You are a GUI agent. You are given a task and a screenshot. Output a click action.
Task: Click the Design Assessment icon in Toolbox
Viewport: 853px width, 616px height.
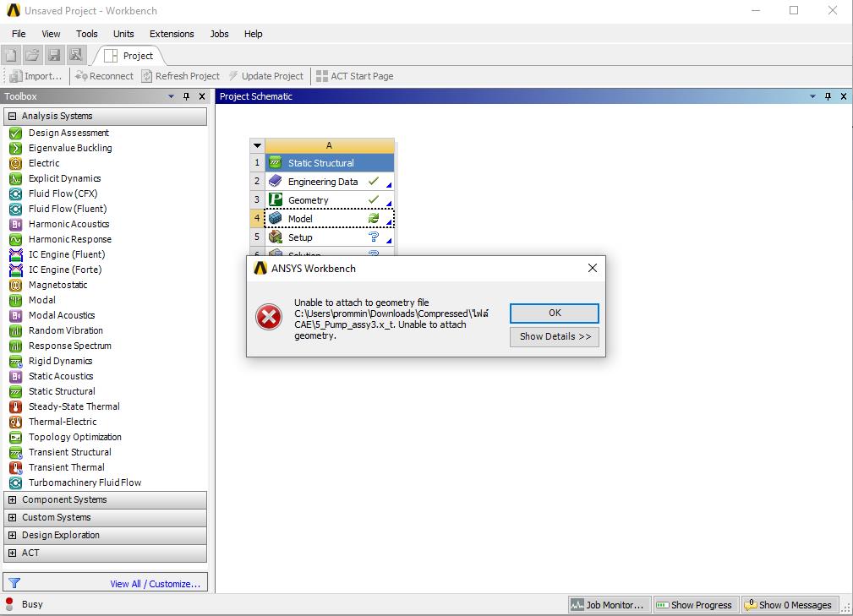[x=16, y=133]
